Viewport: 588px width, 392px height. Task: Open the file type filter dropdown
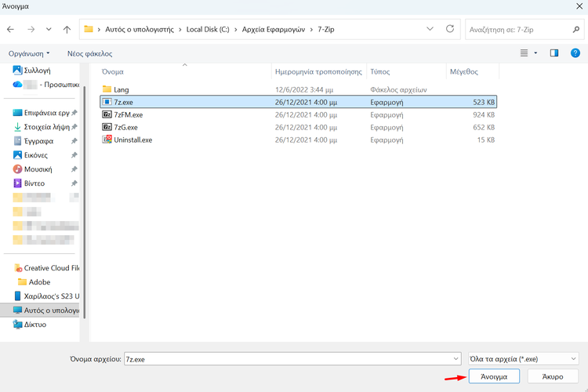point(522,358)
